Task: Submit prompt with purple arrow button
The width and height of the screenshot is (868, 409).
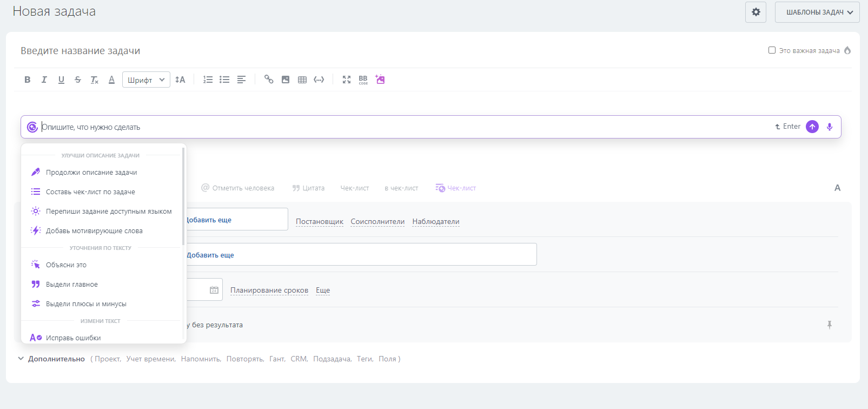Action: tap(812, 127)
